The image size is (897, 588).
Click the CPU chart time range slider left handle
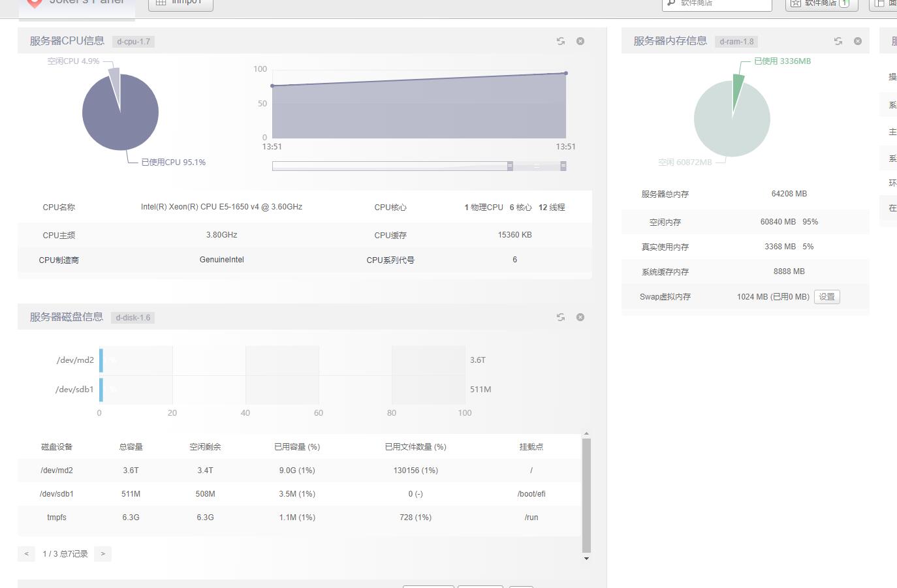tap(510, 166)
